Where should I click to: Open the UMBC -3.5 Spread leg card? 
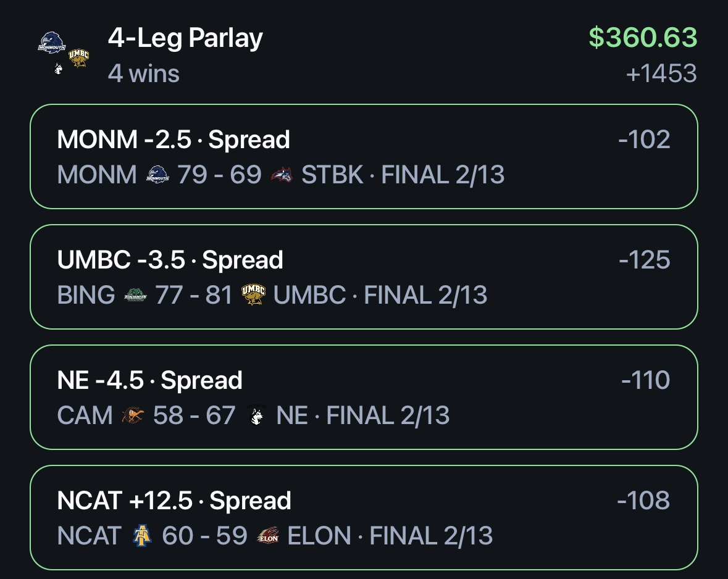(x=364, y=277)
